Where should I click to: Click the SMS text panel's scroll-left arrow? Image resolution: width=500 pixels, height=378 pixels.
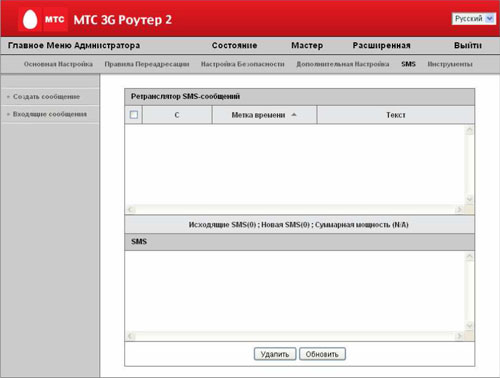(x=131, y=336)
